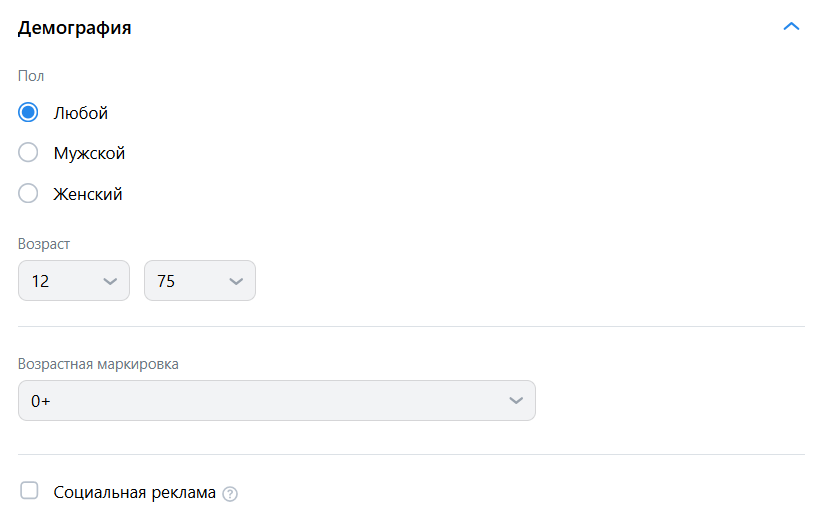Image resolution: width=825 pixels, height=513 pixels.
Task: Click the chevron icon in the 0+ dropdown
Action: pyautogui.click(x=516, y=400)
